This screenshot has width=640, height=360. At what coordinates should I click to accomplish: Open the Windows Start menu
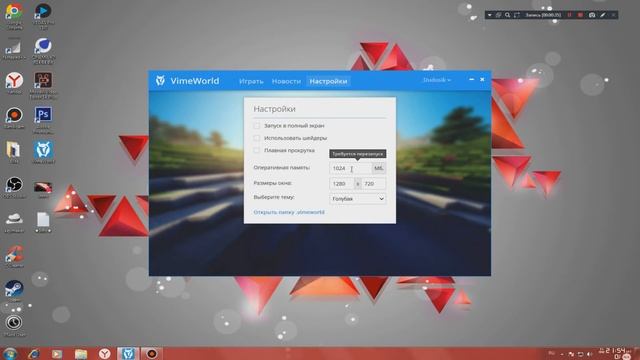coord(9,353)
